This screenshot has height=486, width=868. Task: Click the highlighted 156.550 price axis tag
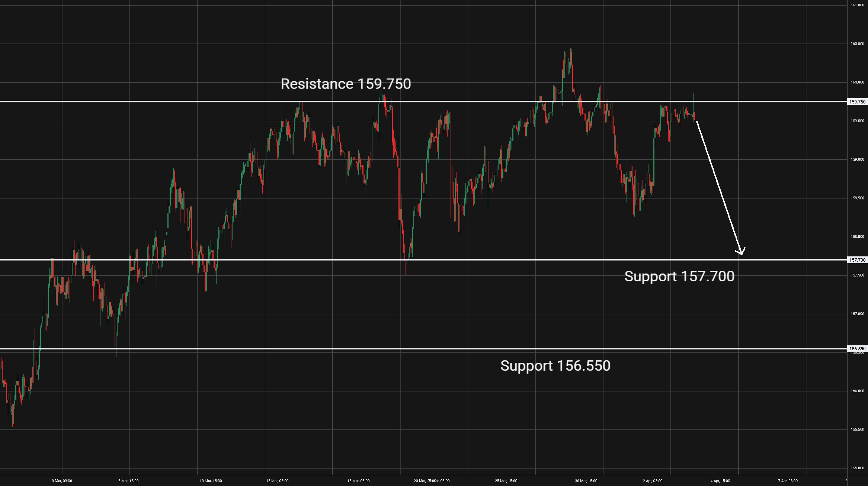pyautogui.click(x=857, y=349)
